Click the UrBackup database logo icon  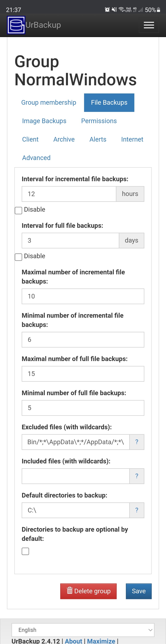(16, 25)
